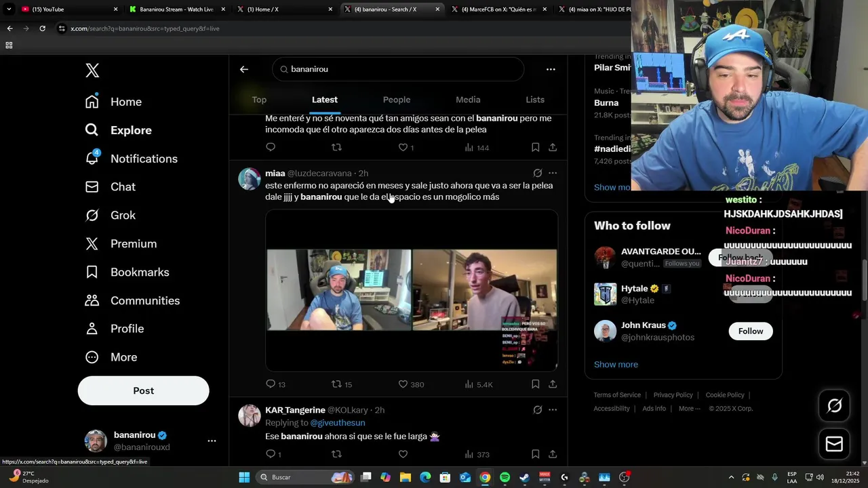This screenshot has width=868, height=488.
Task: Share KAR_Tangerine's post
Action: (x=553, y=454)
